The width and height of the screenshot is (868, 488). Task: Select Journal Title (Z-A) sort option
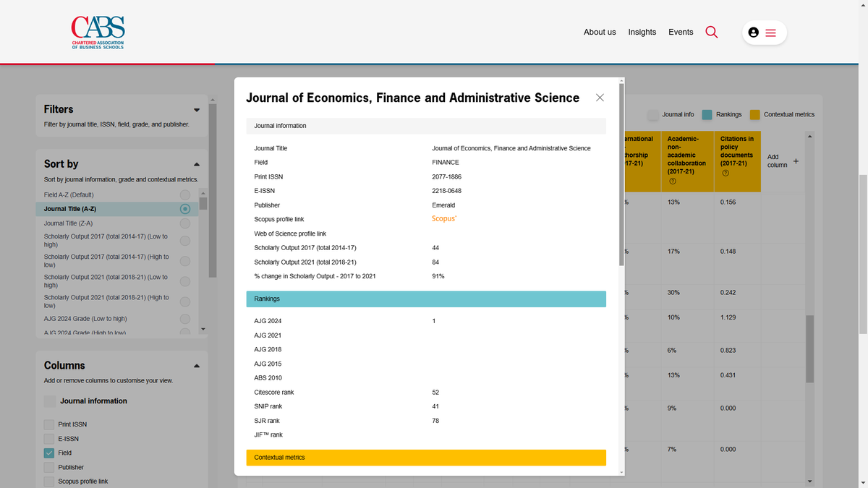click(185, 223)
